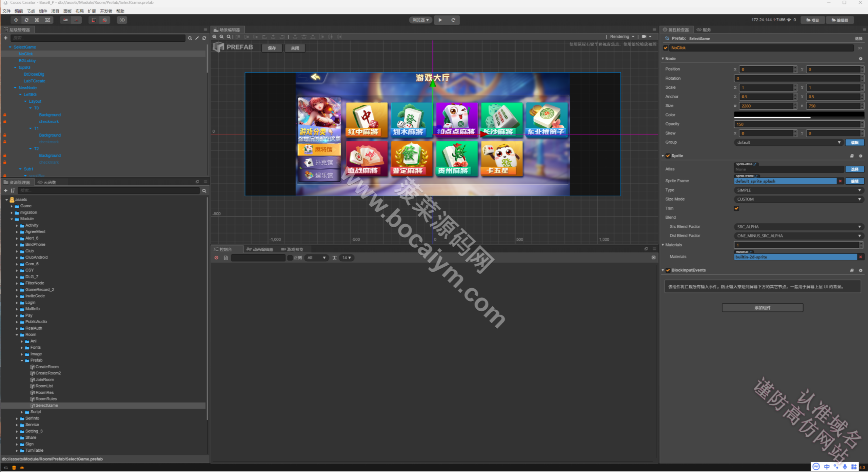Image resolution: width=868 pixels, height=472 pixels.
Task: Click the 保存 button for the prefab
Action: point(272,48)
